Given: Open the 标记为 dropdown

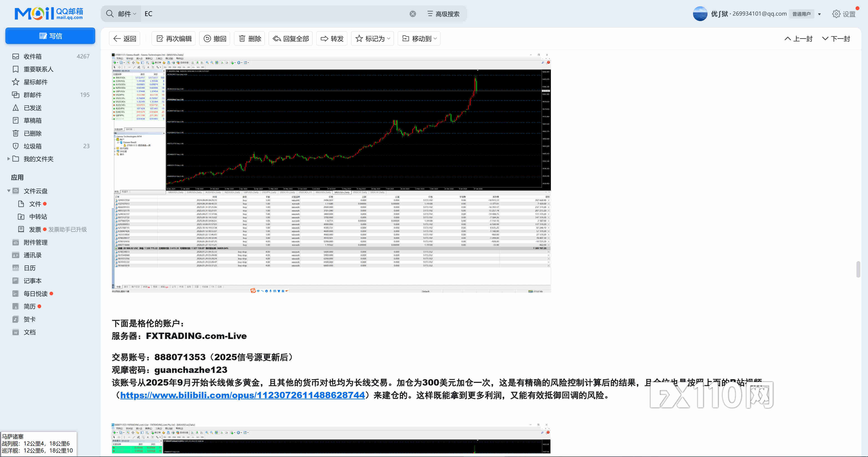Looking at the screenshot, I should [x=373, y=38].
